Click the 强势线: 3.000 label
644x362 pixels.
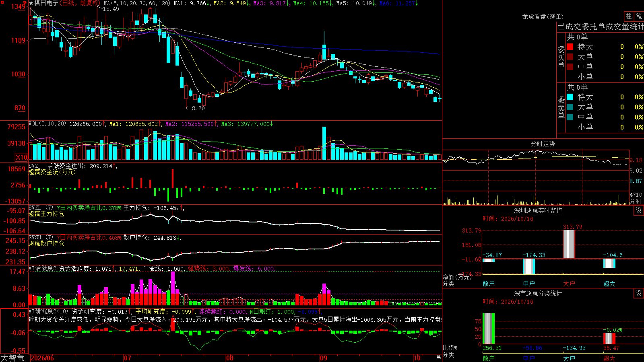208,268
